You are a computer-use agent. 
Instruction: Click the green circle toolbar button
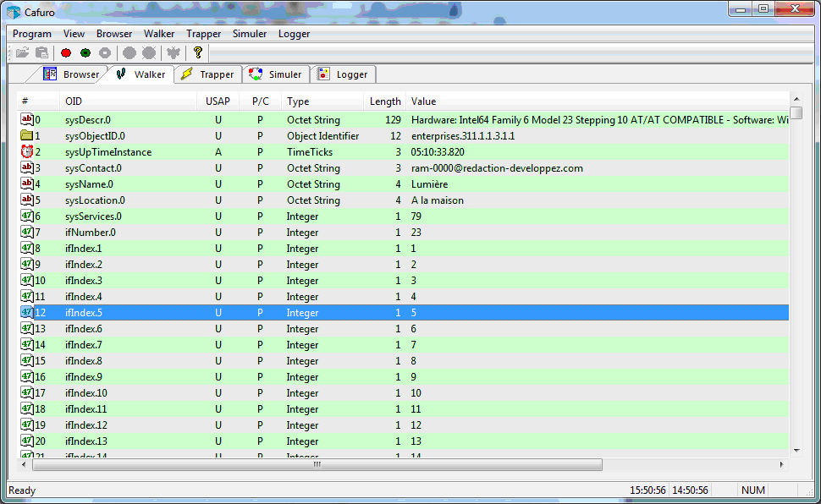click(85, 52)
